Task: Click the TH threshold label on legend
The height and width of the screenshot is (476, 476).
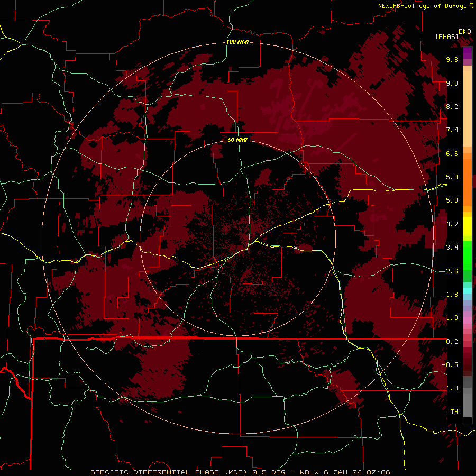Action: pos(454,412)
